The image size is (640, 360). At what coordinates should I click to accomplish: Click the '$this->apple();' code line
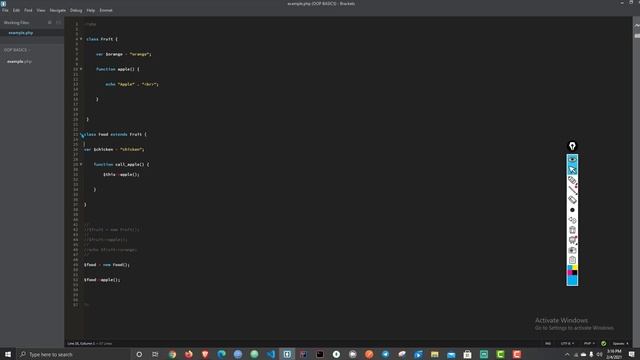tap(121, 174)
